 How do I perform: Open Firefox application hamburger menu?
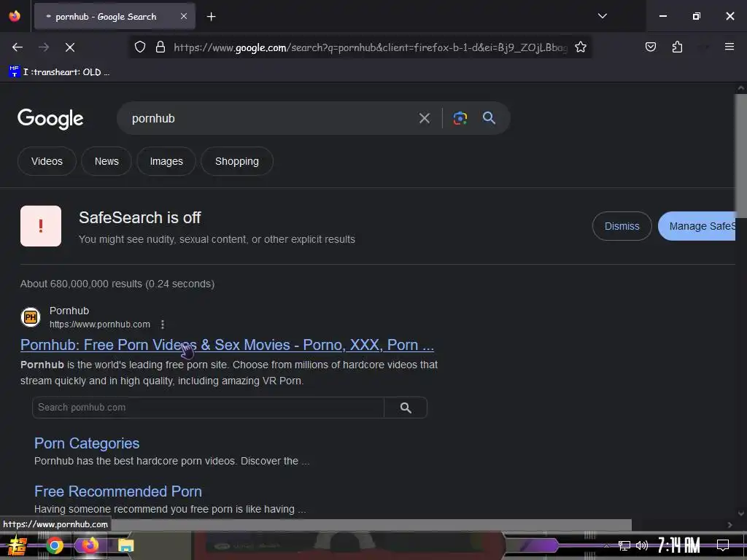(729, 47)
